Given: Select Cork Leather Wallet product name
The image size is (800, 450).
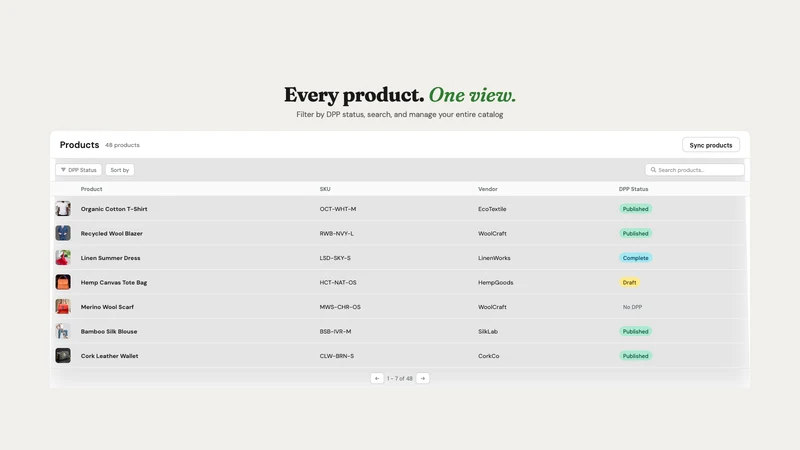Looking at the screenshot, I should coord(109,356).
